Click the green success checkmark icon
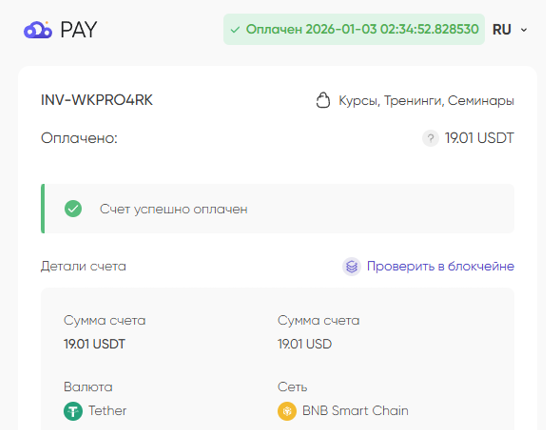Viewport: 546px width, 430px height. 73,209
